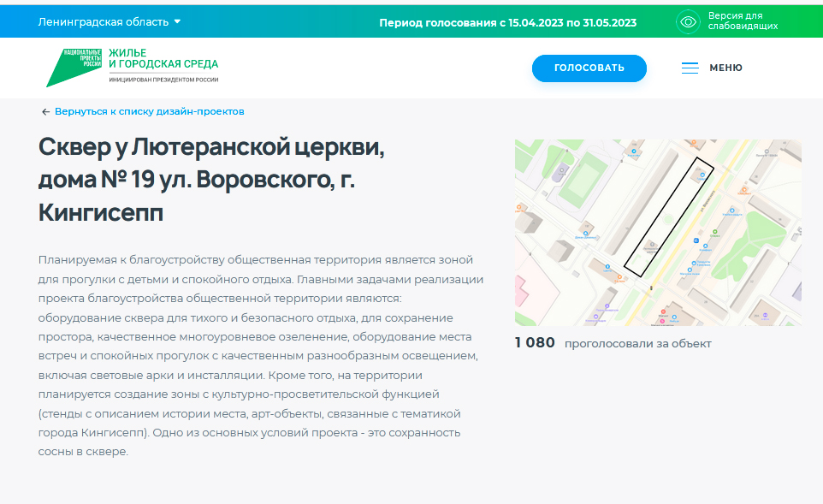Open the hamburger menu icon

pyautogui.click(x=690, y=68)
